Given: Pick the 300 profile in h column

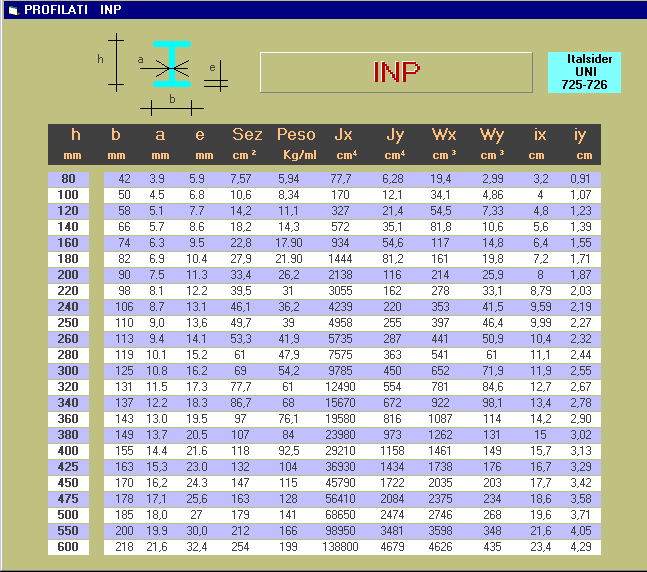Looking at the screenshot, I should click(x=68, y=370).
